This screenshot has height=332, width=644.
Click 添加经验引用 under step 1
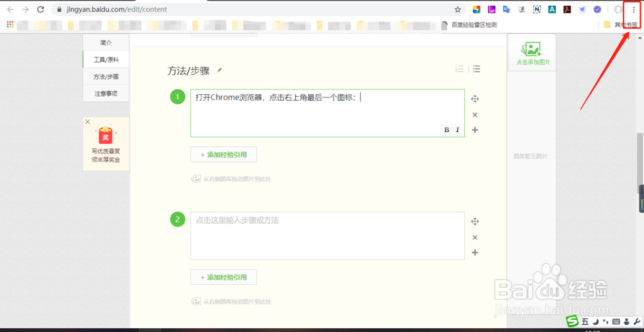coord(223,155)
